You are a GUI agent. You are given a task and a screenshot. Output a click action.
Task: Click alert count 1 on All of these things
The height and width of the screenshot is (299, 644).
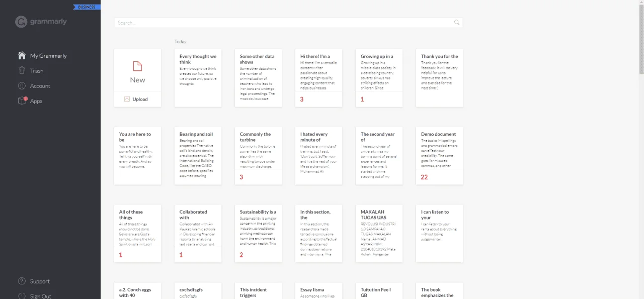pos(121,255)
